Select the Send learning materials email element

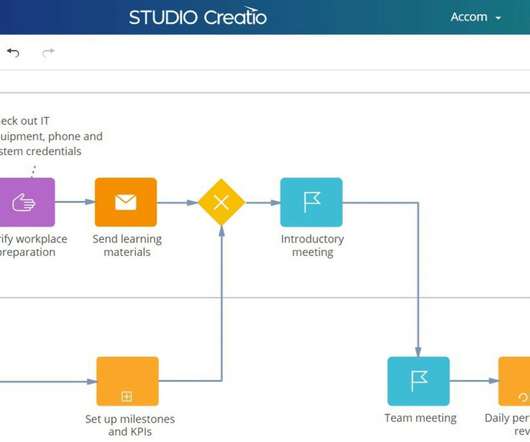(x=126, y=202)
